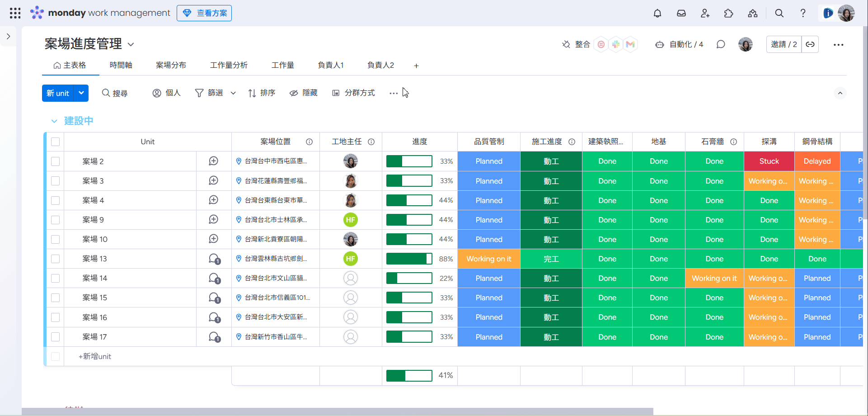Collapse the 建設中 group
The image size is (868, 416).
(54, 121)
